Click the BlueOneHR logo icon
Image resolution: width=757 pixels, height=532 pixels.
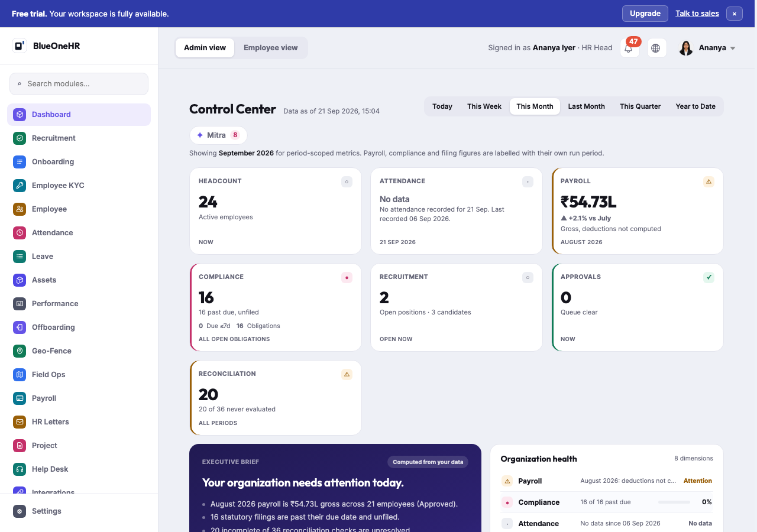[x=20, y=46]
